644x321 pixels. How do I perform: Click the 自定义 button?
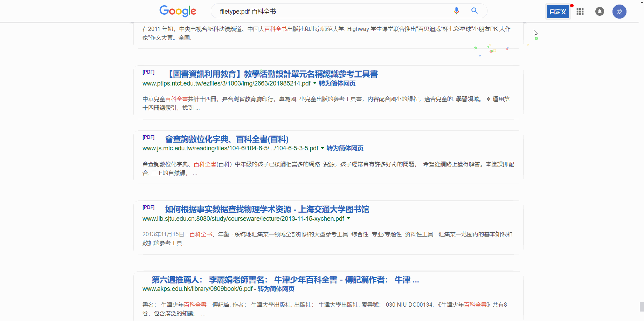(558, 12)
